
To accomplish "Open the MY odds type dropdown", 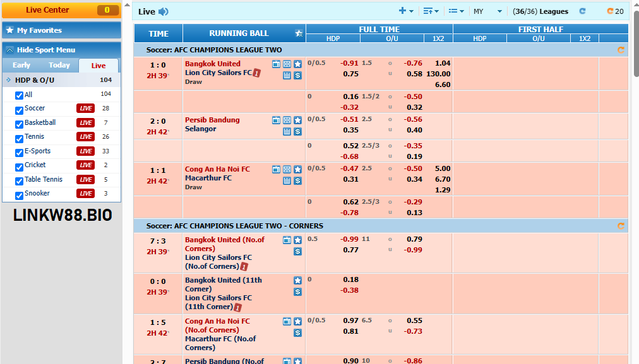I will 487,11.
